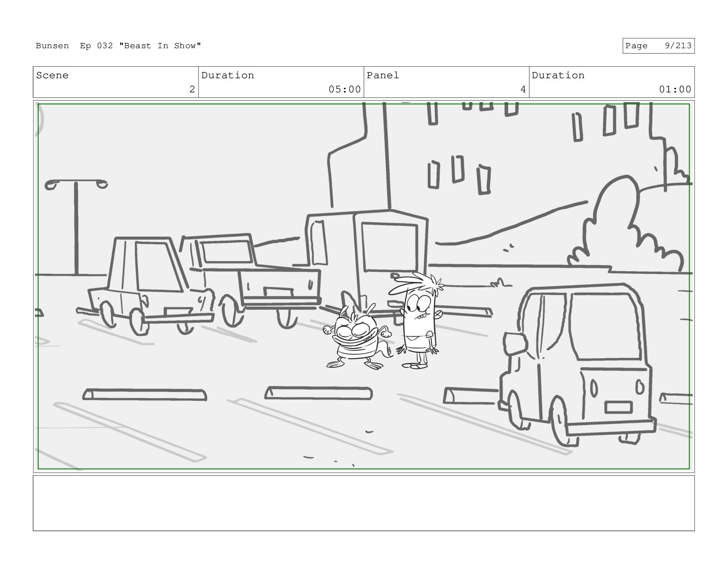The height and width of the screenshot is (564, 728).
Task: Click the storyboard panel drawing
Action: pyautogui.click(x=364, y=286)
